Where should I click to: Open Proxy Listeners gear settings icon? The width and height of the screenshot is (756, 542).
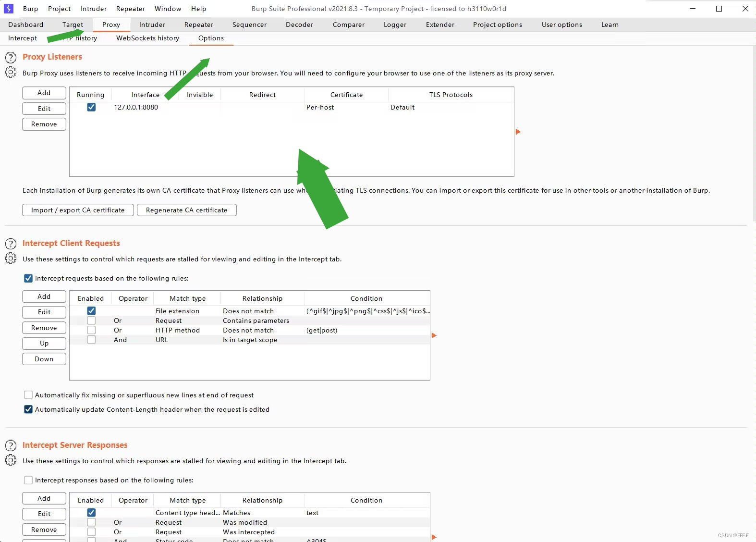(x=11, y=73)
